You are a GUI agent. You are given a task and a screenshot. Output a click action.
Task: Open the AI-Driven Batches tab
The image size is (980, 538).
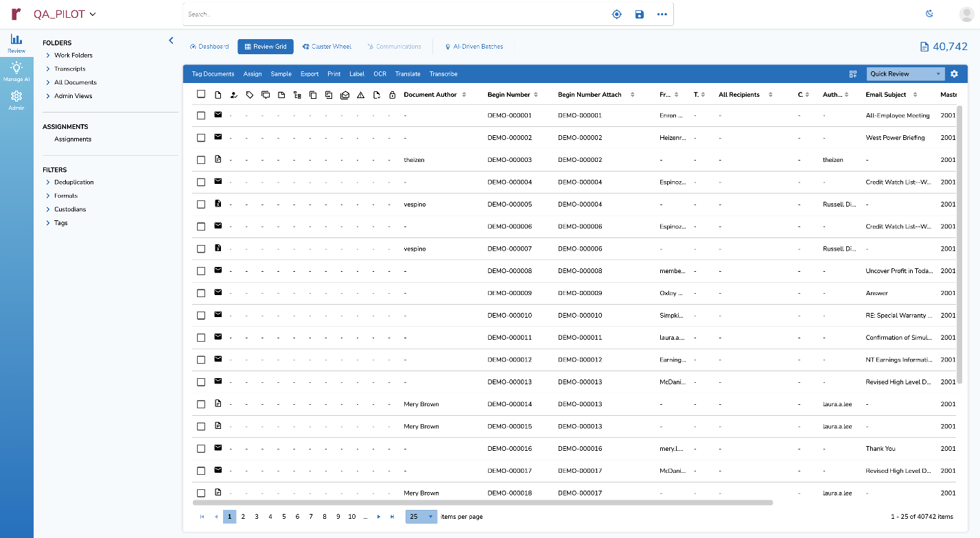(474, 47)
